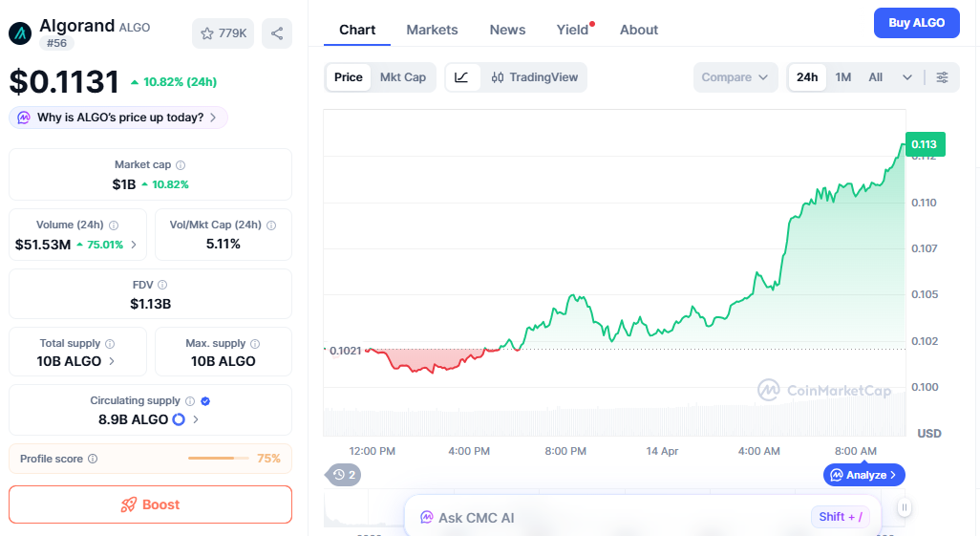Pause the chart range handle icon

point(905,507)
